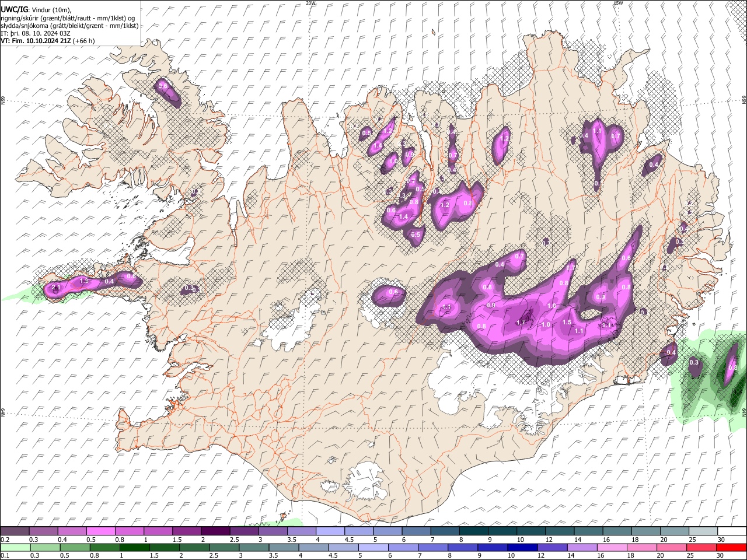This screenshot has height=560, width=747.
Task: Pick the rain scale swatch starting at 2.5
Action: pos(224,547)
